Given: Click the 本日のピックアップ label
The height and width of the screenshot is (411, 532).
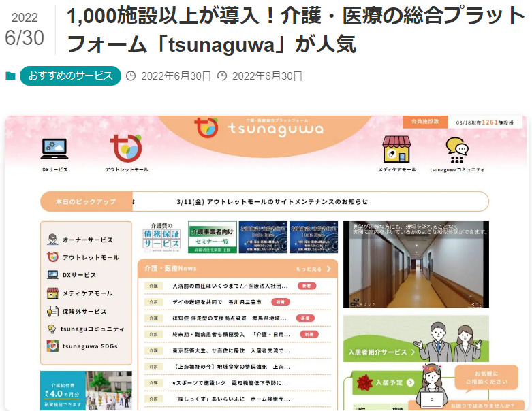Looking at the screenshot, I should pyautogui.click(x=87, y=201).
